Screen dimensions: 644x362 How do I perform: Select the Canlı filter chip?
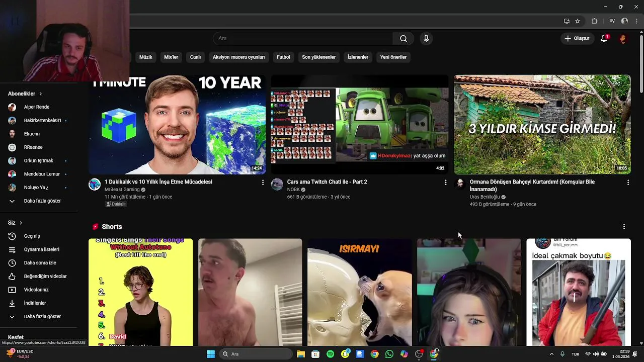195,57
